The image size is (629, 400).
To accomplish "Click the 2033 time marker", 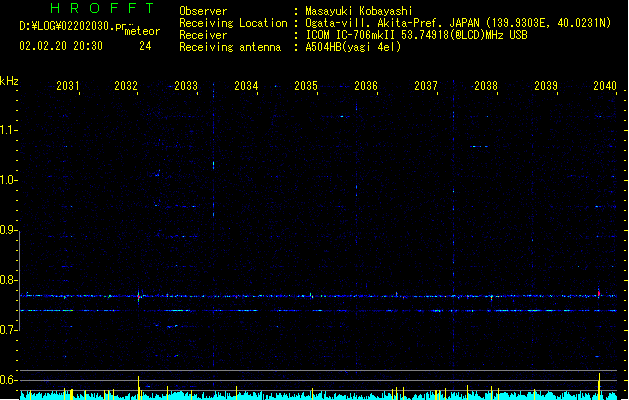I will (x=186, y=86).
